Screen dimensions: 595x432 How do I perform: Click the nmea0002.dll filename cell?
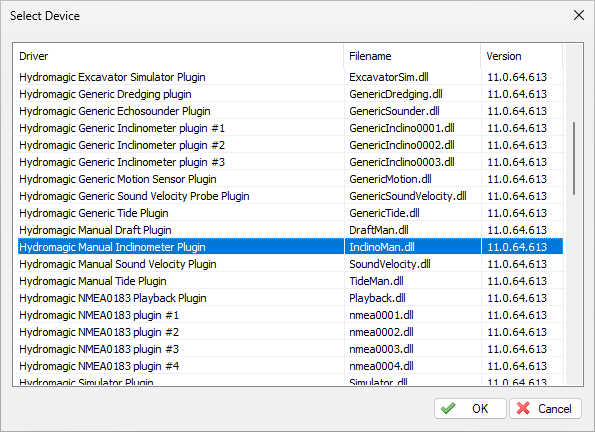pyautogui.click(x=412, y=332)
